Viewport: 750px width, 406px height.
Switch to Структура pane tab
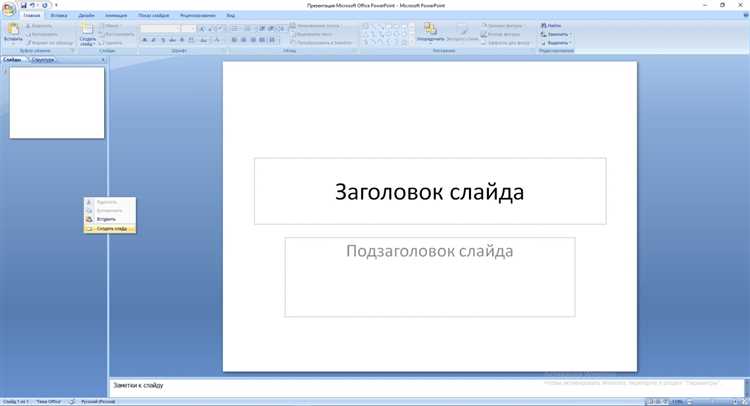[x=42, y=60]
